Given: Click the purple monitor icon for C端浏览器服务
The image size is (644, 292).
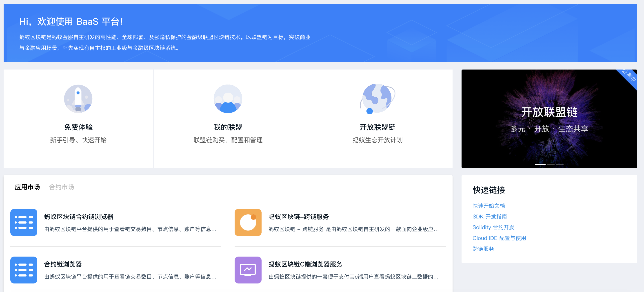Looking at the screenshot, I should pos(248,270).
